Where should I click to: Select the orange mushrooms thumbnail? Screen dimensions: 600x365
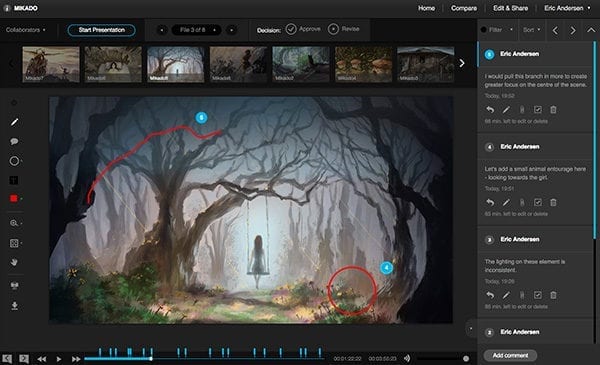[364, 64]
